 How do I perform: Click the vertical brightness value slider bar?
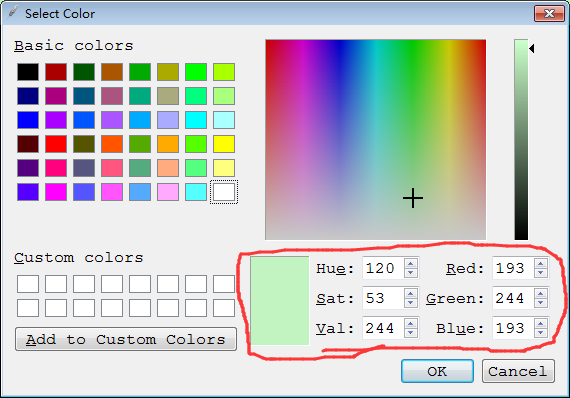(x=521, y=140)
